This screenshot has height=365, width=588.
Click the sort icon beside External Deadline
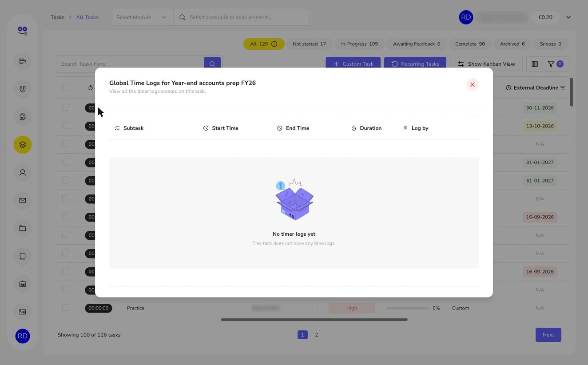click(x=563, y=88)
